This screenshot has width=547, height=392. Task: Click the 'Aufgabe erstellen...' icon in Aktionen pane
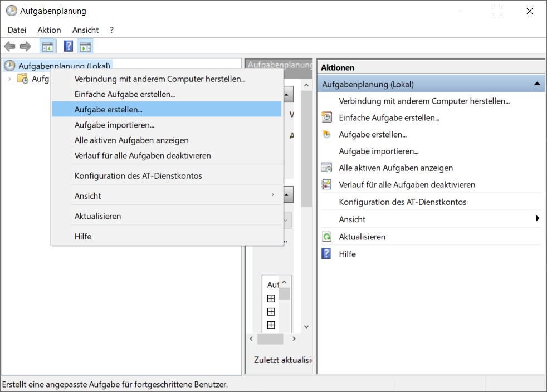coord(327,134)
